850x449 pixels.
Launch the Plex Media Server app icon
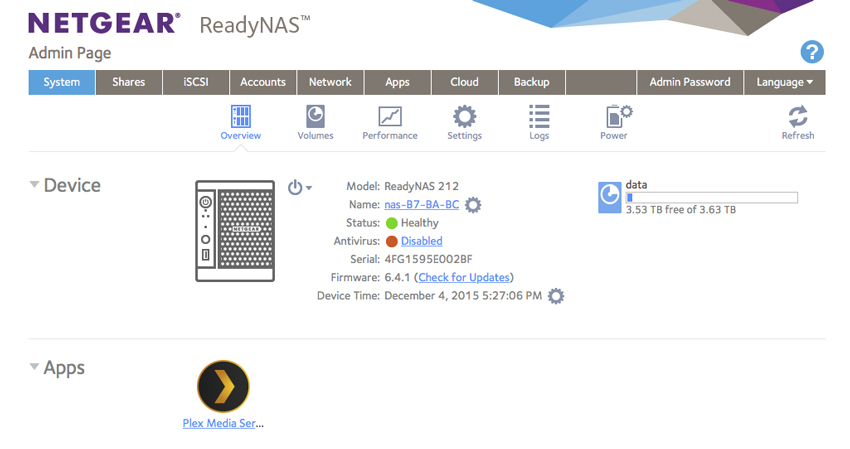coord(223,387)
